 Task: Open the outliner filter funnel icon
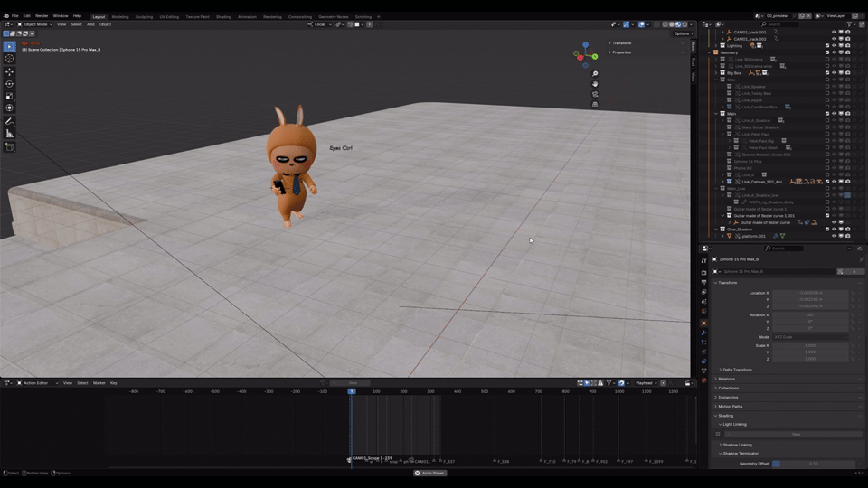[849, 24]
